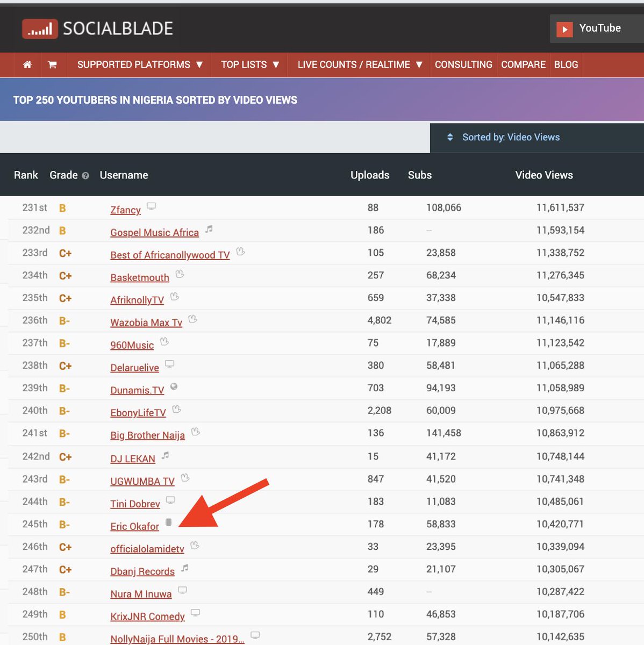Click the Top 250 YouTubers in Nigeria heading

(155, 100)
